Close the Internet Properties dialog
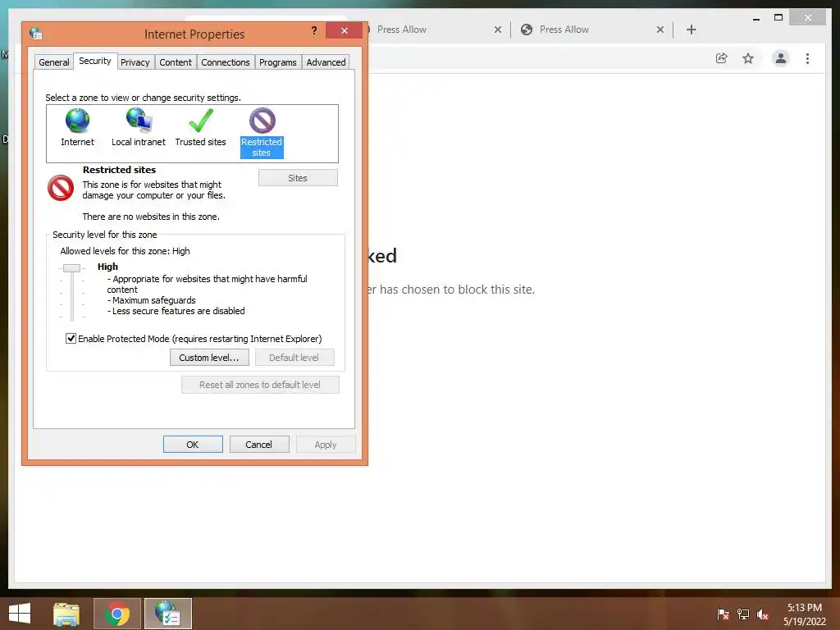The height and width of the screenshot is (630, 840). (x=345, y=30)
